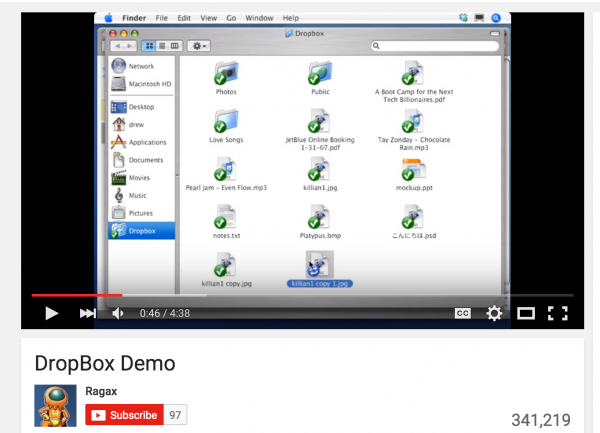Image resolution: width=600 pixels, height=433 pixels.
Task: Select JetBlue Online Booking pdf file
Action: [x=320, y=120]
